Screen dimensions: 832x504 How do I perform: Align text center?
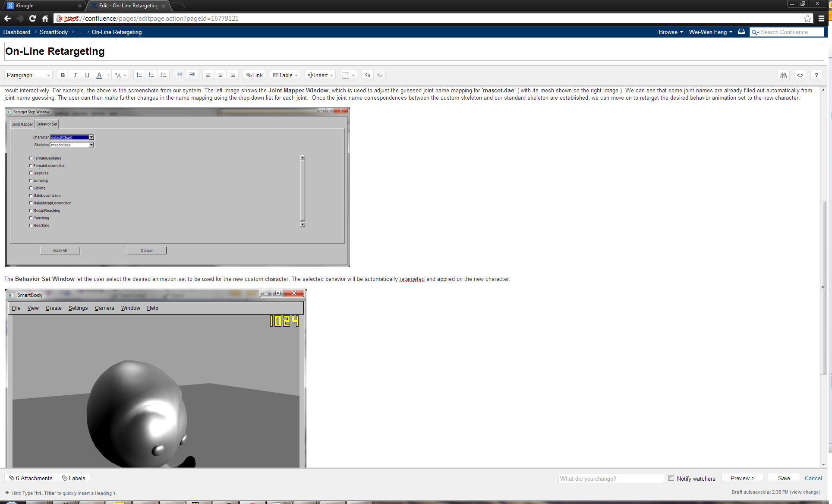point(221,75)
